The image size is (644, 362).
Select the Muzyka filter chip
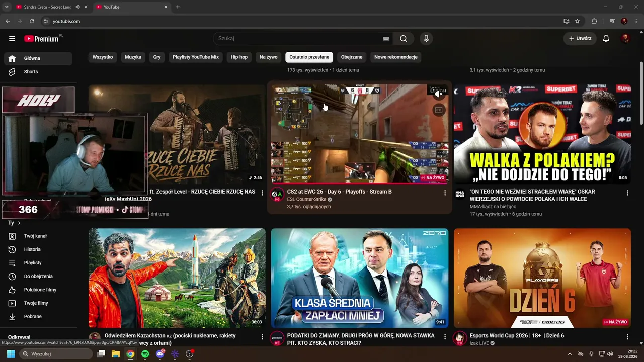(133, 57)
